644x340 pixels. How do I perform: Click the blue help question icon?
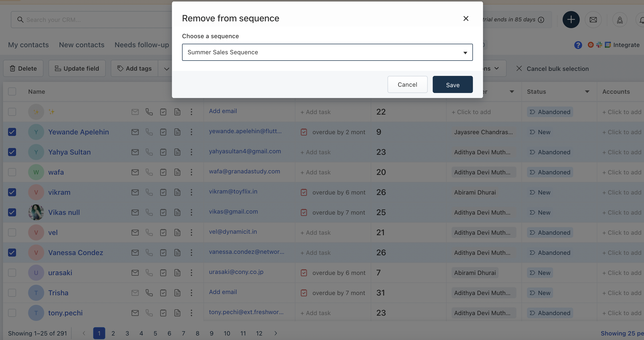[578, 45]
